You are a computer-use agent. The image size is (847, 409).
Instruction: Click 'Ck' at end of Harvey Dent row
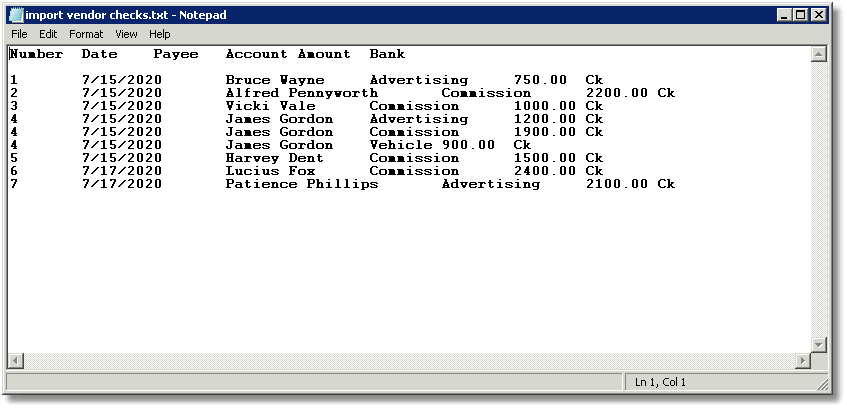click(594, 158)
